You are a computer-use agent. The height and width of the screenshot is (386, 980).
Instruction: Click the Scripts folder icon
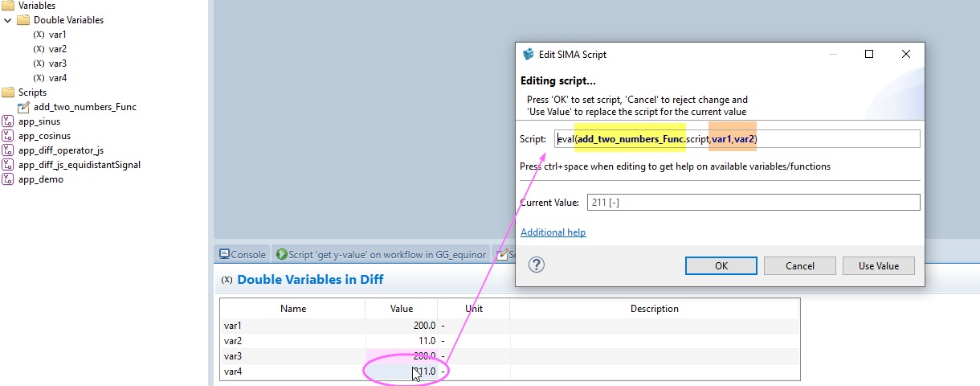pyautogui.click(x=9, y=92)
